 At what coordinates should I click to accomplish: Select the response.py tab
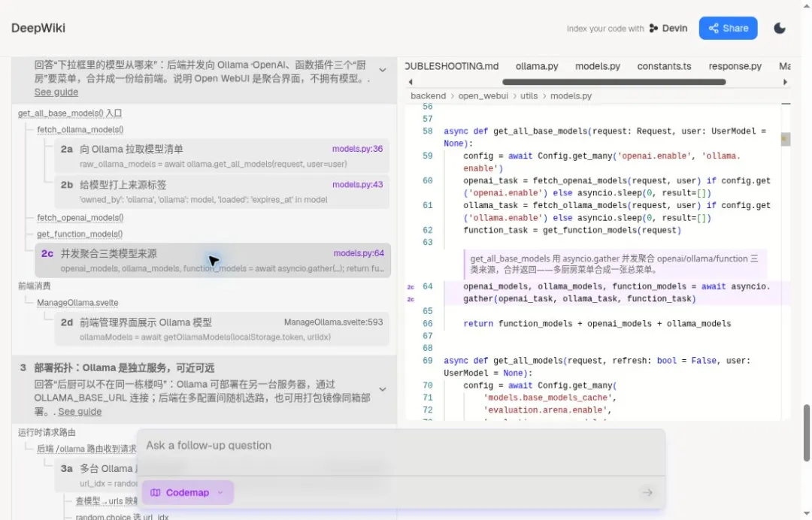tap(735, 66)
